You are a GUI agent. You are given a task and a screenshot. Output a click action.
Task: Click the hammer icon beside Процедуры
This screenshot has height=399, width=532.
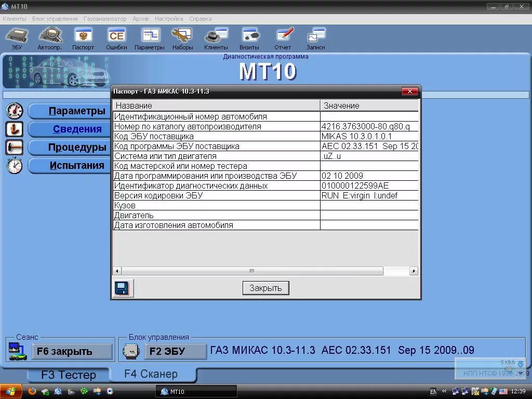15,147
